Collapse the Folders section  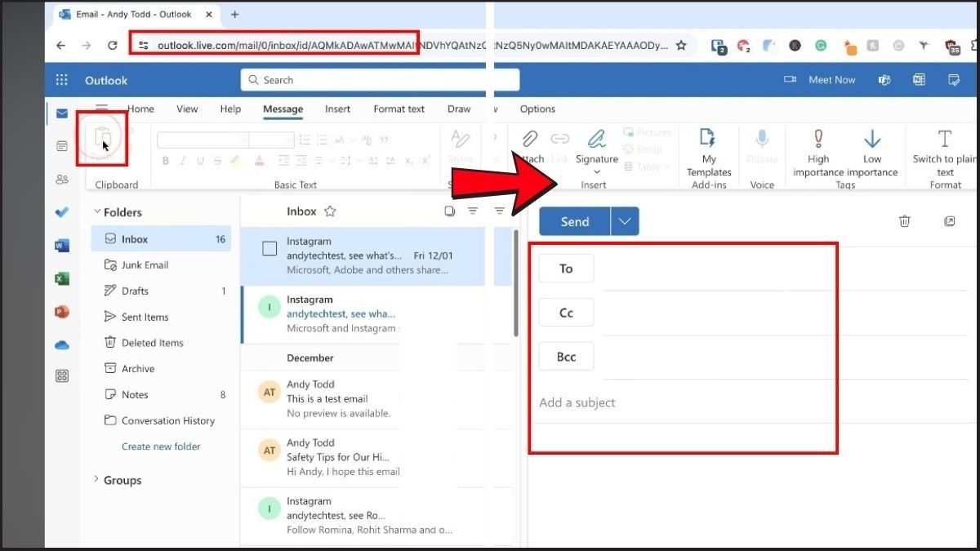tap(97, 212)
